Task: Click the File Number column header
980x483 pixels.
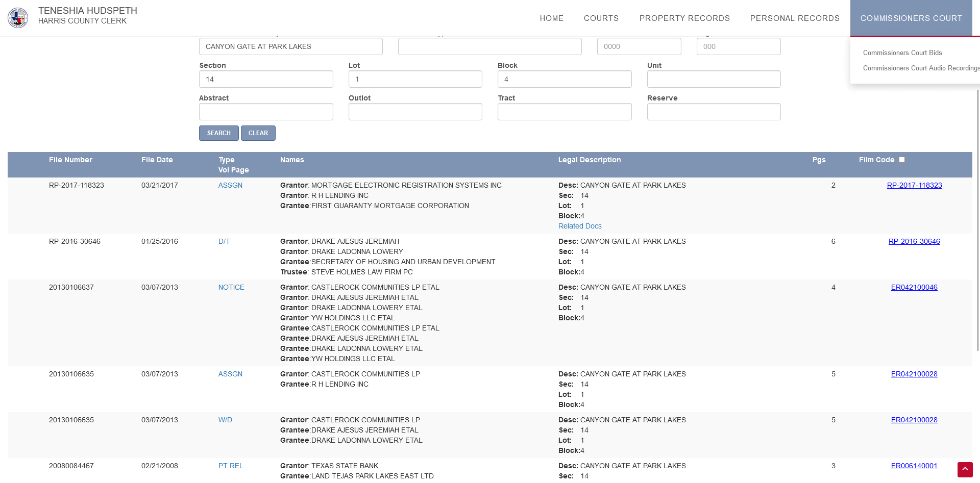Action: coord(70,160)
